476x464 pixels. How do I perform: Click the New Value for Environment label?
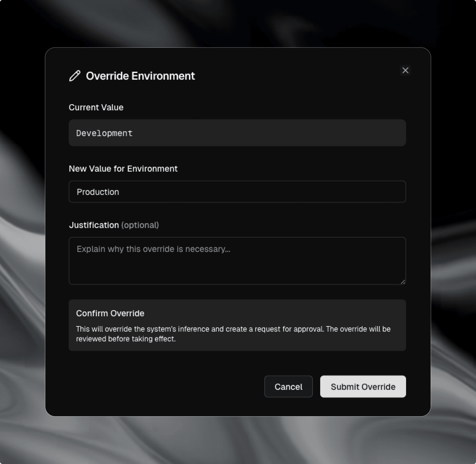point(123,169)
